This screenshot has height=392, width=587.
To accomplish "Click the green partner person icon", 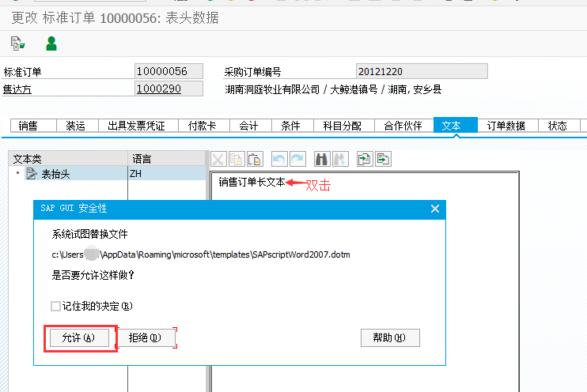I will (x=51, y=43).
